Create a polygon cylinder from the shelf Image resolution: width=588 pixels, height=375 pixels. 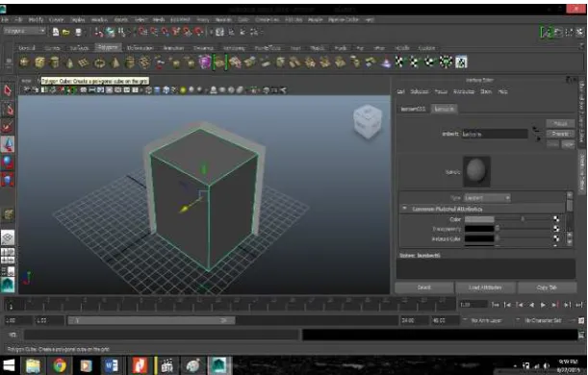pos(55,62)
